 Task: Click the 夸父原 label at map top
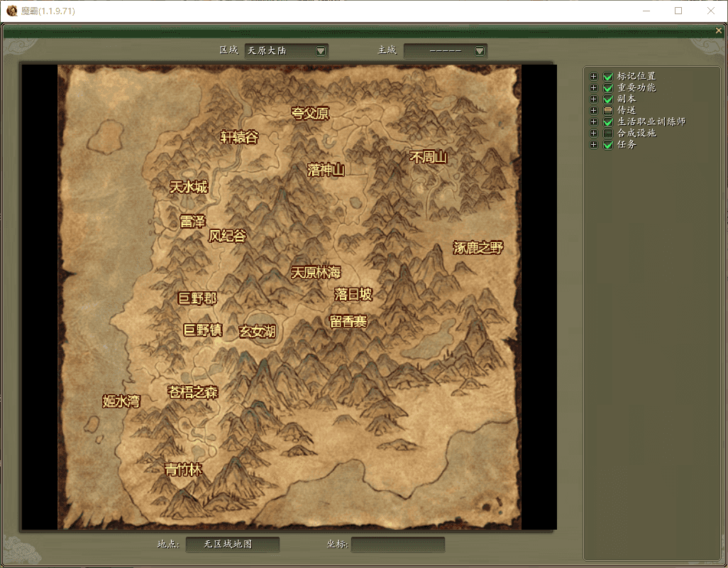pos(309,112)
